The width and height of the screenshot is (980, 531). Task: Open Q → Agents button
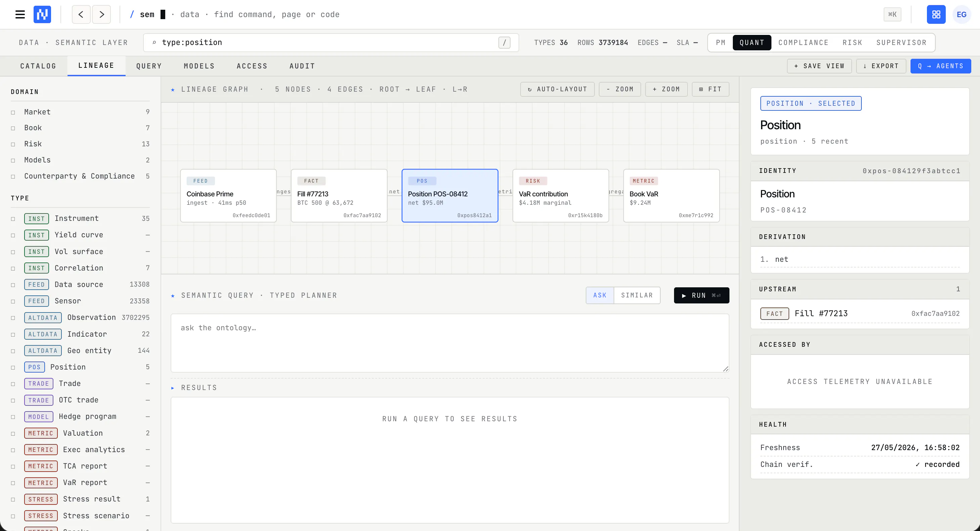click(940, 66)
